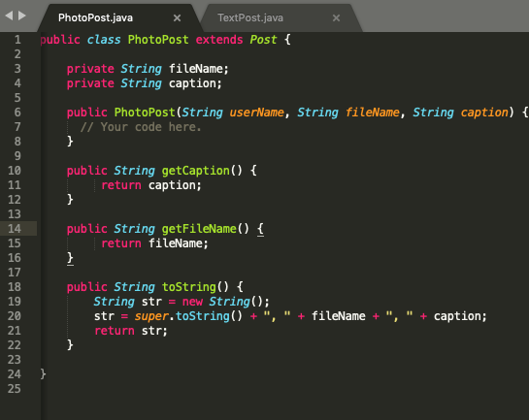Click the toString method name on line 18
The image size is (529, 420).
tap(189, 287)
